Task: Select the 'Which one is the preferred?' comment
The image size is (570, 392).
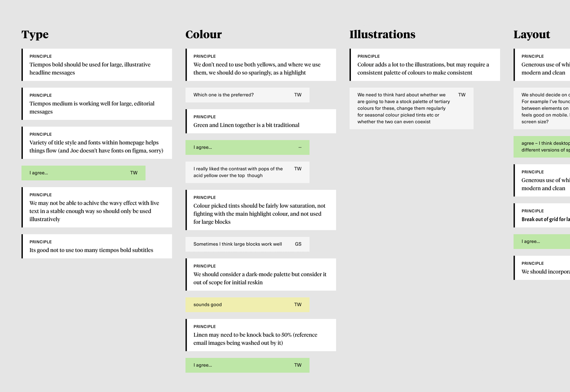Action: pyautogui.click(x=247, y=95)
